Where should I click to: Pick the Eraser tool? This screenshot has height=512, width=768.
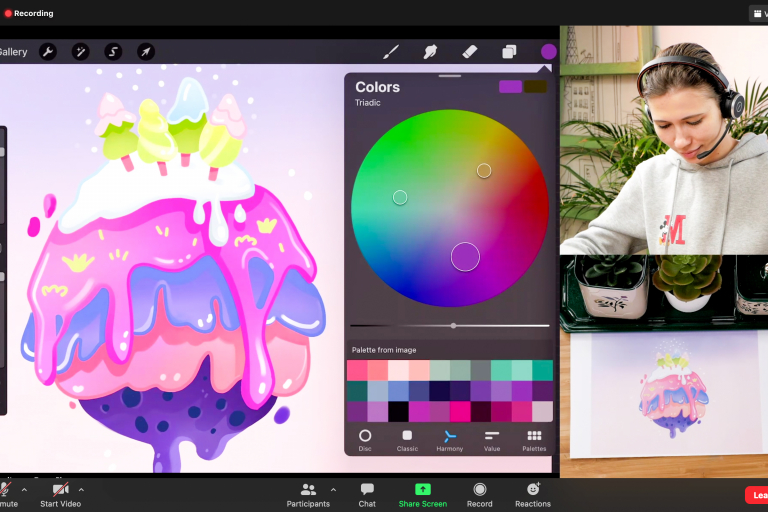click(x=470, y=51)
